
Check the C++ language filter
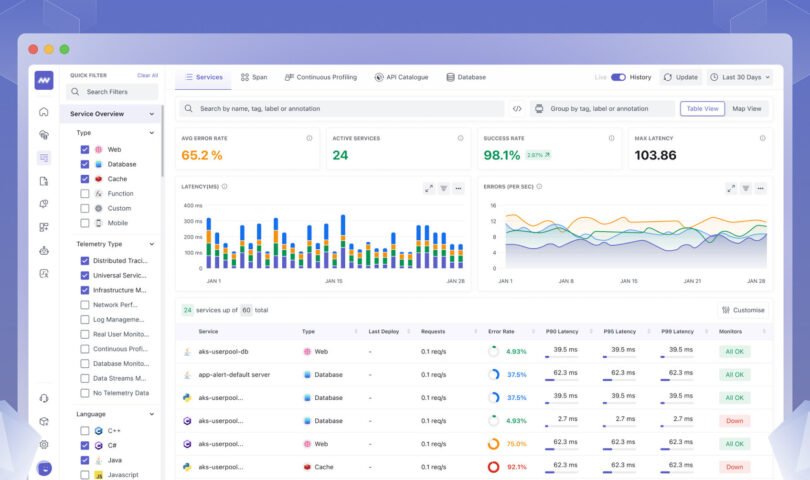(x=85, y=430)
